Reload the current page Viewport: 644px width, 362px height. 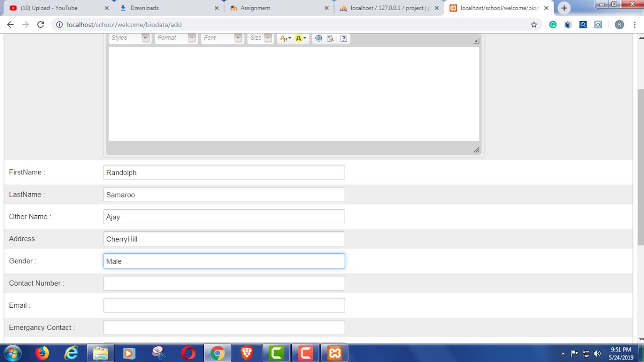tap(41, 25)
